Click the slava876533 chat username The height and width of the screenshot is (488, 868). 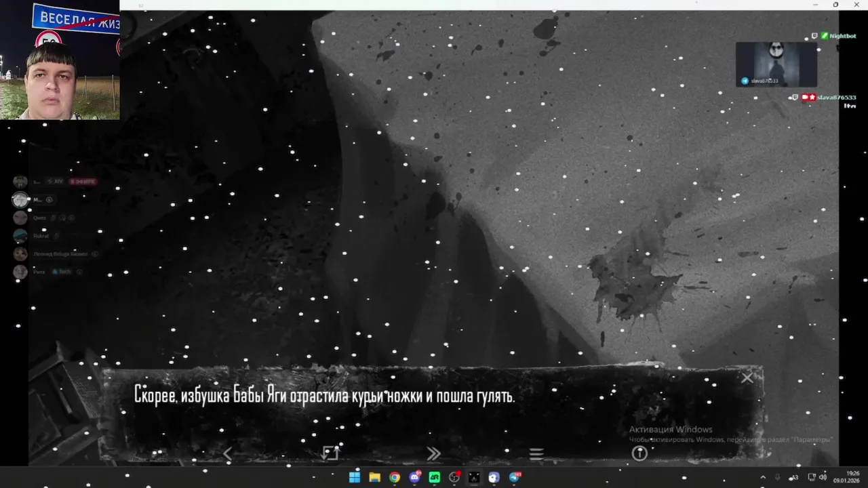click(x=836, y=98)
